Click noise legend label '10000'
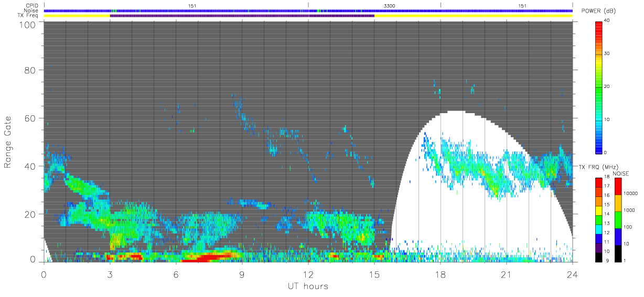 pos(630,193)
